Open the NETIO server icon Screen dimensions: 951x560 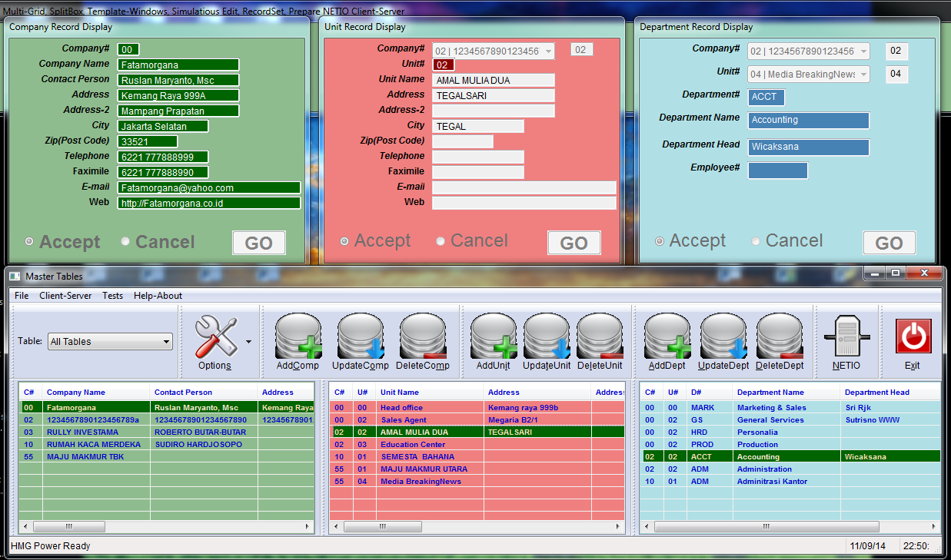click(x=846, y=336)
